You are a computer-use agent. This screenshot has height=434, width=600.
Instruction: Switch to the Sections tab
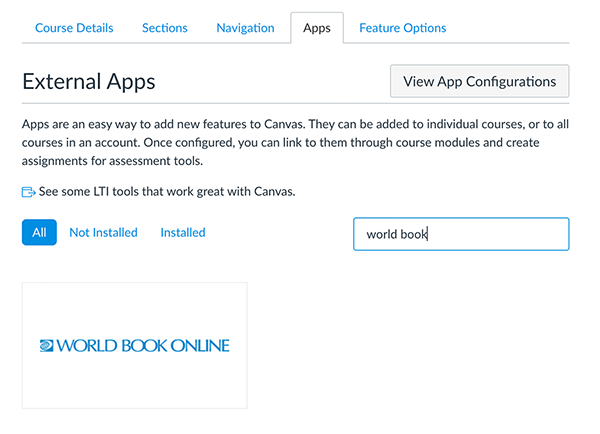pyautogui.click(x=165, y=28)
